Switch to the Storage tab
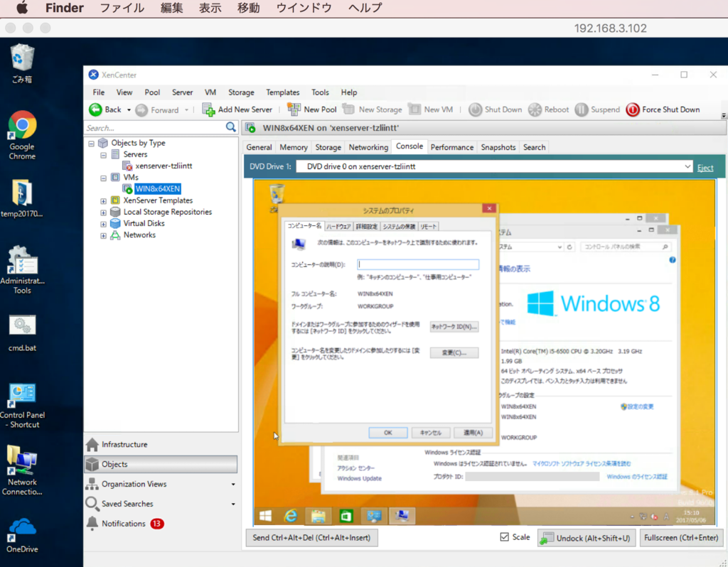The height and width of the screenshot is (567, 728). click(328, 147)
